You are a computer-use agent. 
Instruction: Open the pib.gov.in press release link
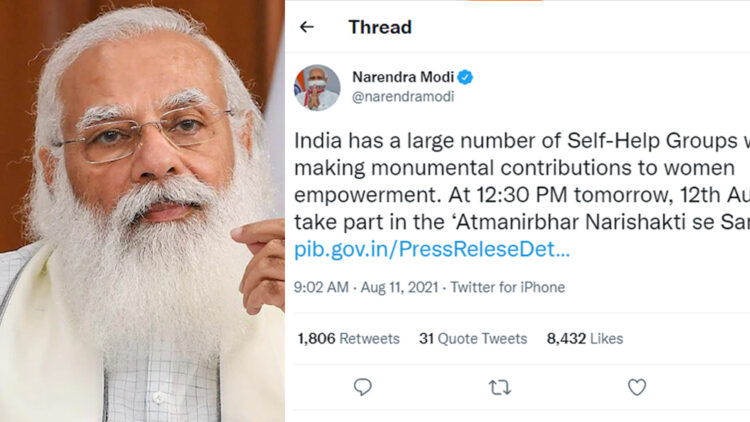click(432, 248)
